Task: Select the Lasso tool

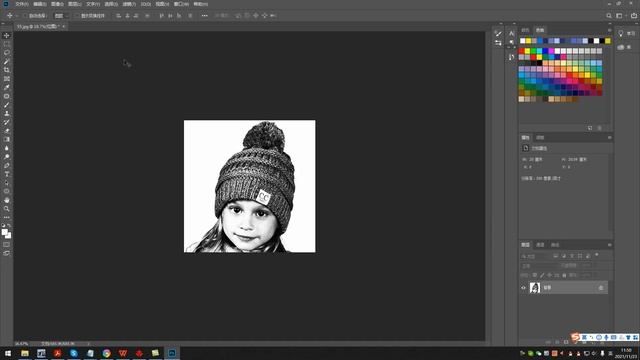Action: [x=7, y=53]
